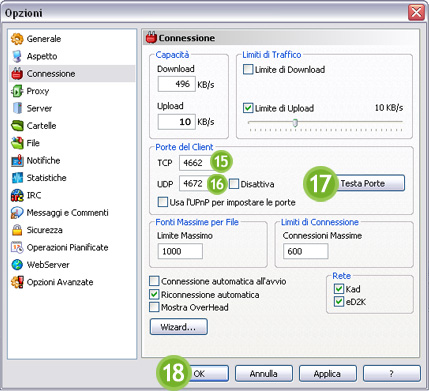
Task: Go to Sicurezza options
Action: tap(72, 230)
